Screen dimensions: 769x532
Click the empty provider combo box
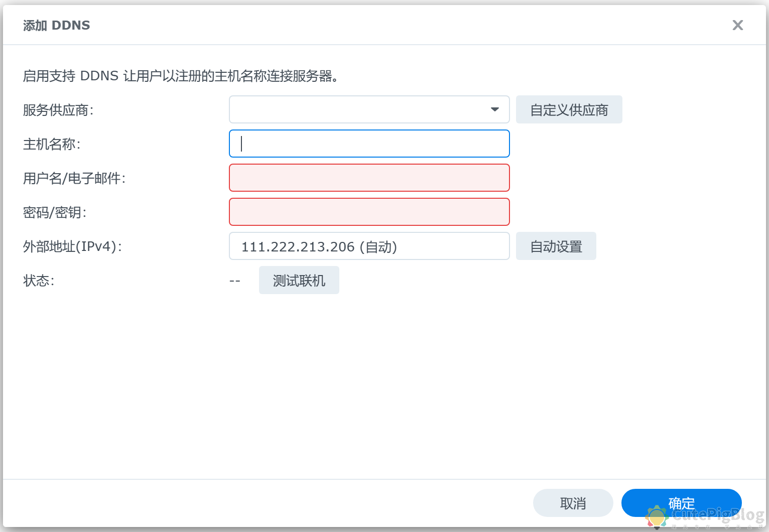pos(351,109)
